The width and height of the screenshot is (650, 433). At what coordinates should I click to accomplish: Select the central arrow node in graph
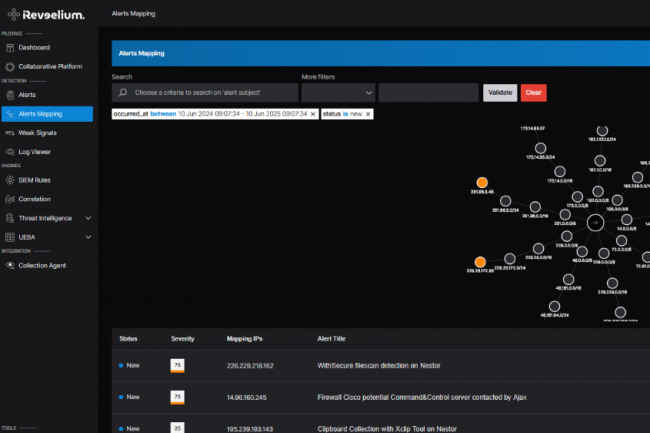point(595,222)
